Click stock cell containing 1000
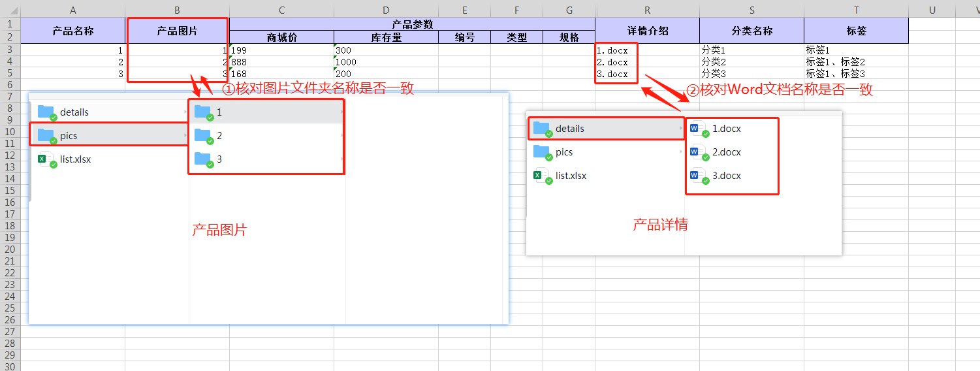The image size is (980, 371). click(386, 61)
